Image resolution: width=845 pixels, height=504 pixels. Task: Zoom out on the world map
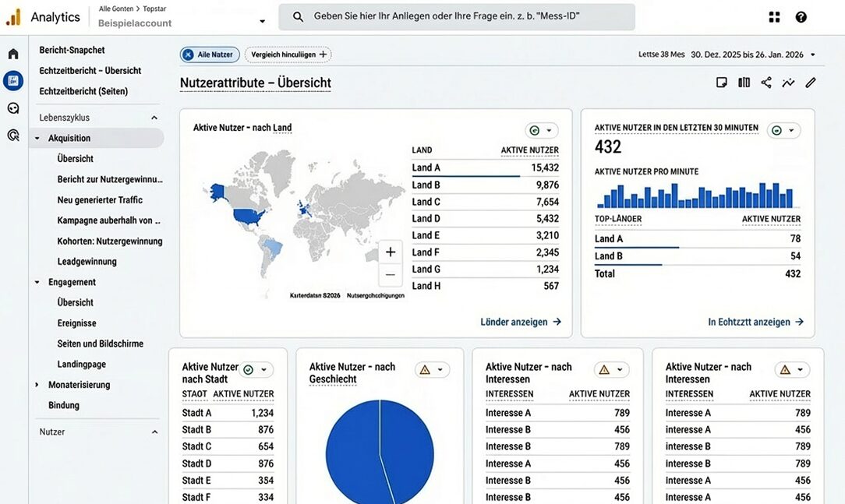391,274
